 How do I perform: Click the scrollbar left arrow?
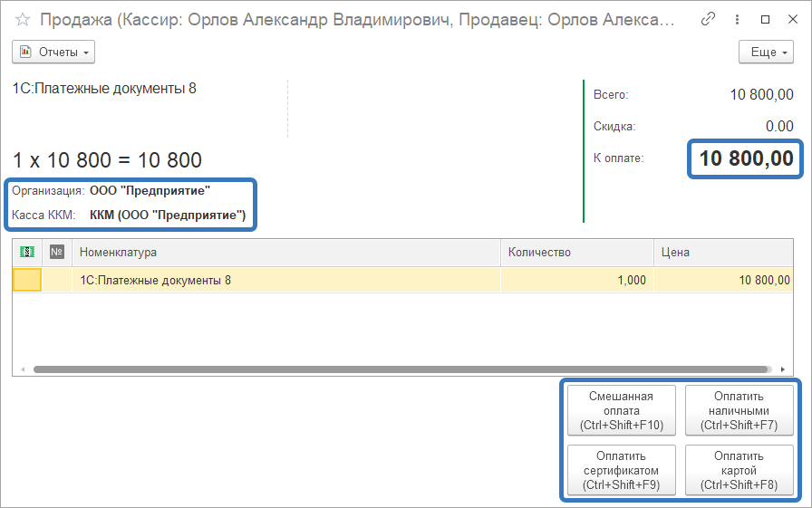click(23, 369)
